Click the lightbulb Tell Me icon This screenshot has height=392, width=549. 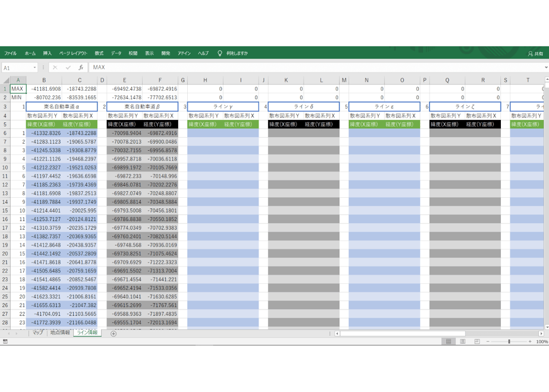click(220, 53)
